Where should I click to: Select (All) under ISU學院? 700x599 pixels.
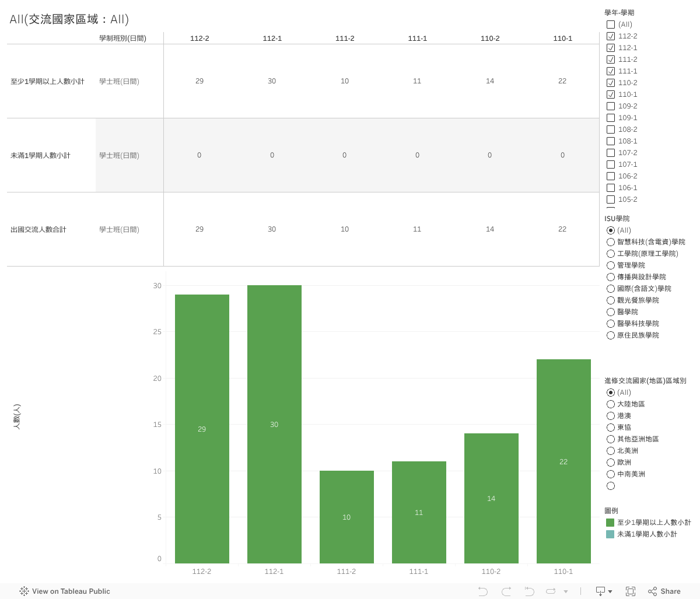[611, 230]
